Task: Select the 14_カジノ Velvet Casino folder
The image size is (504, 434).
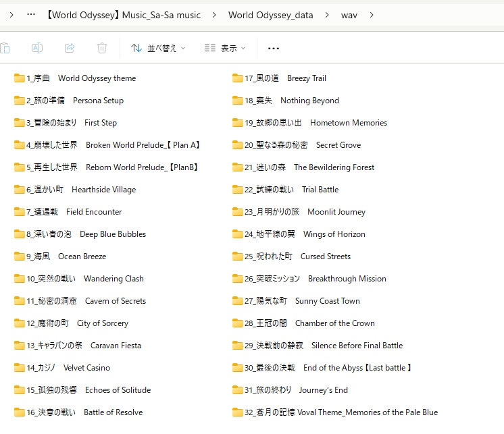Action: (62, 368)
